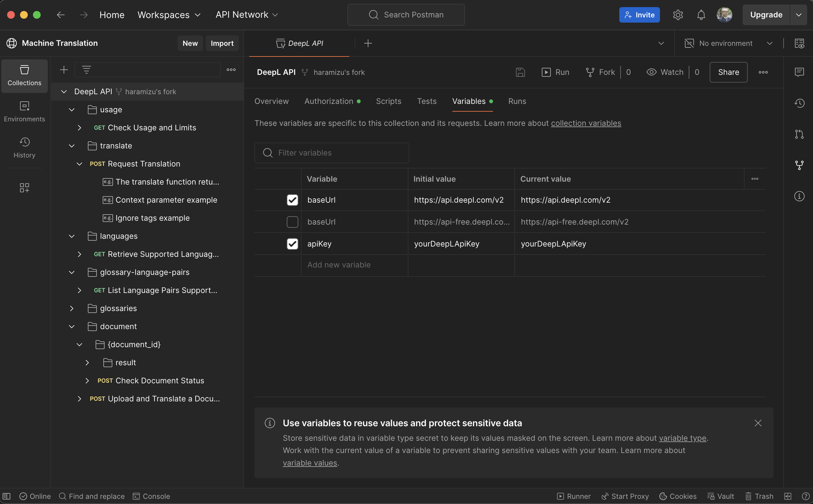Open the help icon in status bar
Viewport: 813px width, 504px height.
point(805,496)
